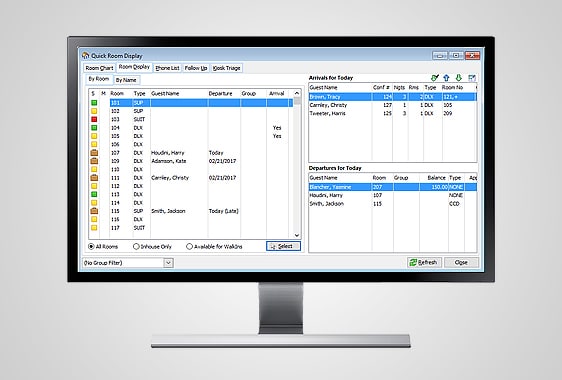
Task: Click yellow status icon for room 117
Action: click(x=94, y=228)
